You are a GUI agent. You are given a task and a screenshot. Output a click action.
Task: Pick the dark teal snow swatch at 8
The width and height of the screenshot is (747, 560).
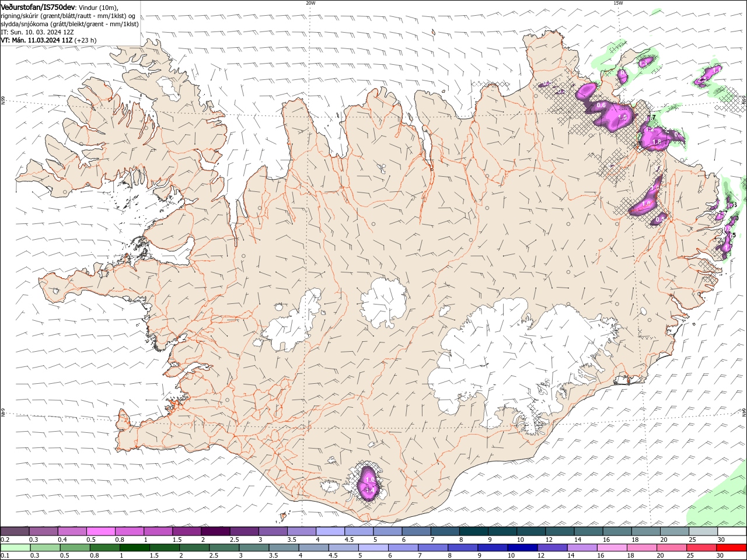[473, 531]
